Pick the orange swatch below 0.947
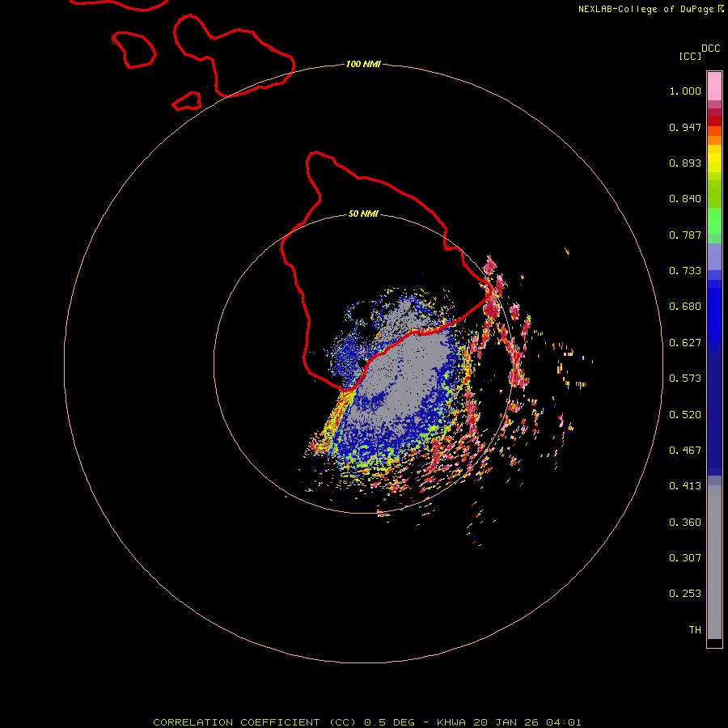The image size is (728, 728). [714, 140]
